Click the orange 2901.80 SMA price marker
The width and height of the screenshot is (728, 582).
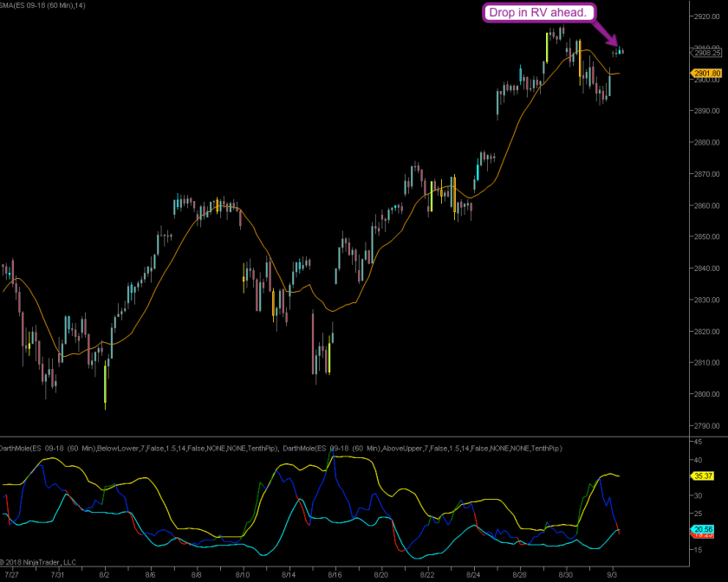[x=705, y=74]
